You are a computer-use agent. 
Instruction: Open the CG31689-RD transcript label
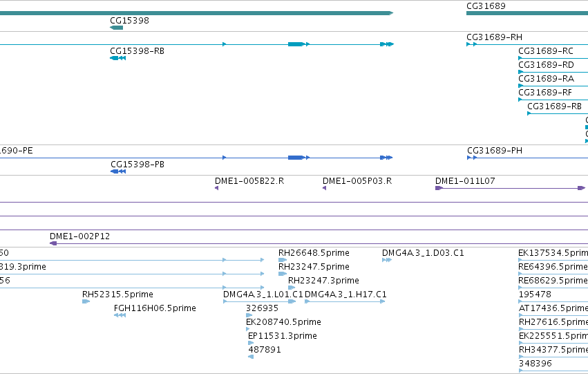tap(546, 65)
